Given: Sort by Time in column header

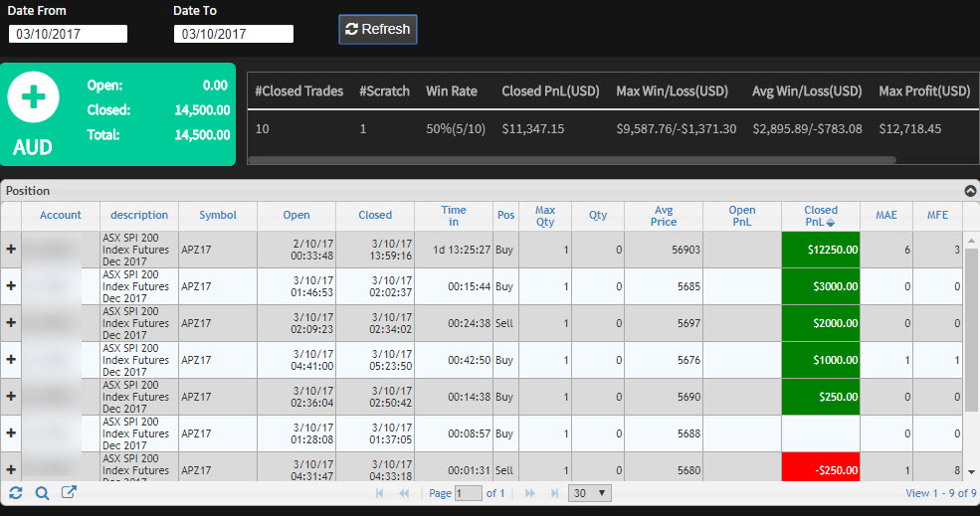Looking at the screenshot, I should click(454, 216).
